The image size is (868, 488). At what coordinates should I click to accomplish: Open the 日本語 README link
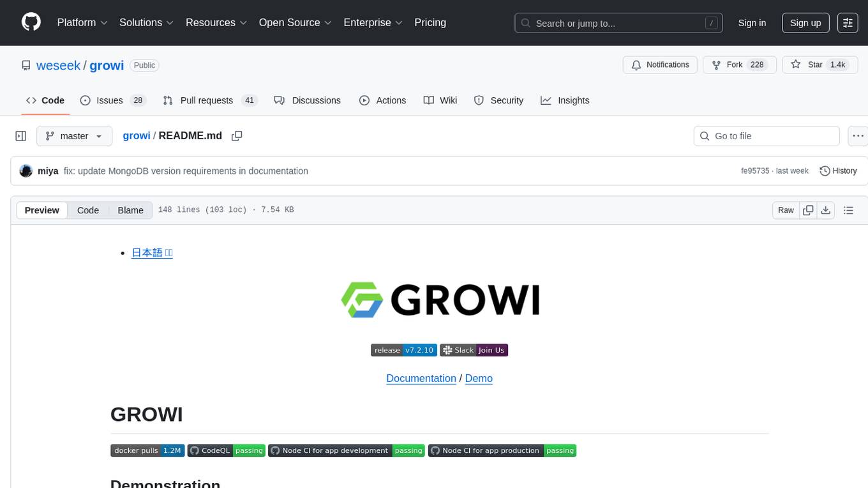pyautogui.click(x=152, y=253)
